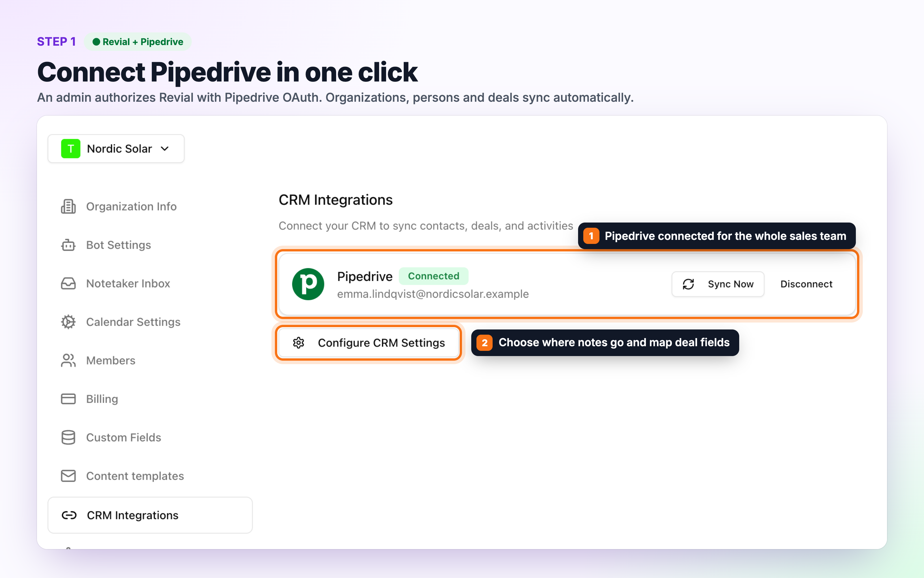This screenshot has height=578, width=924.
Task: Click the Content templates envelope icon
Action: pos(68,476)
